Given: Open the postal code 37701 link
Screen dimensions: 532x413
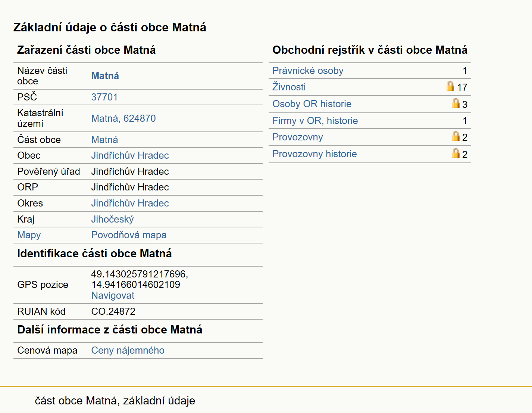Looking at the screenshot, I should tap(104, 97).
